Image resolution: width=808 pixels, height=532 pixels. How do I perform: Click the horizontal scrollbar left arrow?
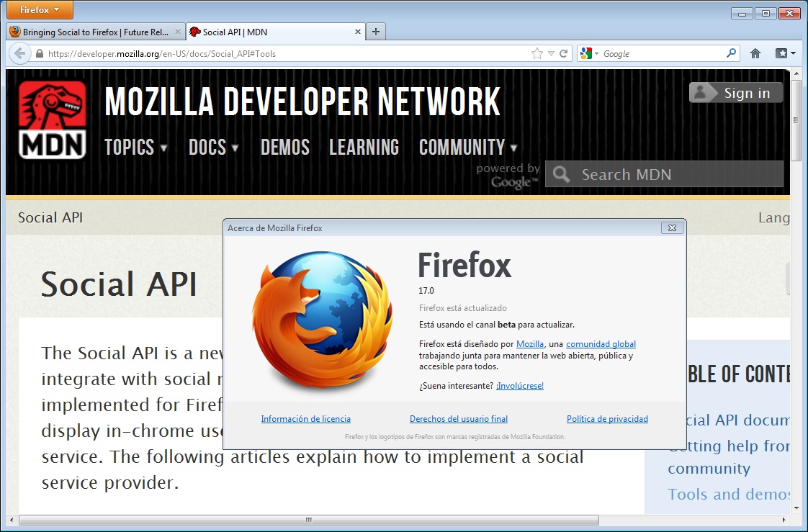(x=12, y=520)
